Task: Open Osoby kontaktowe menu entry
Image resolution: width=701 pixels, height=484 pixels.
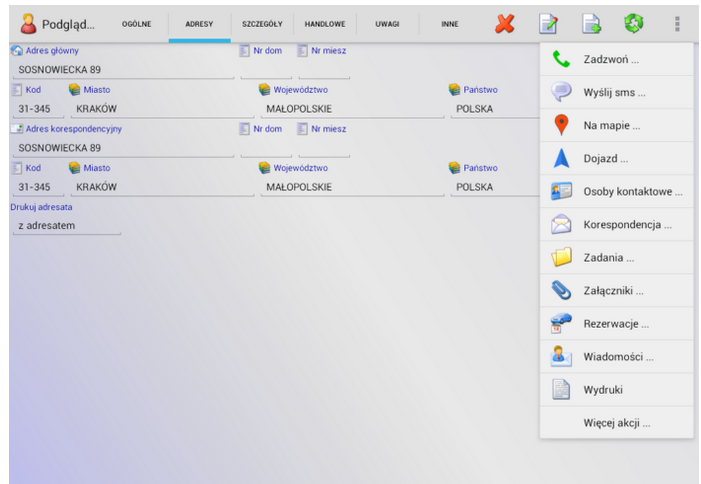Action: click(x=632, y=192)
